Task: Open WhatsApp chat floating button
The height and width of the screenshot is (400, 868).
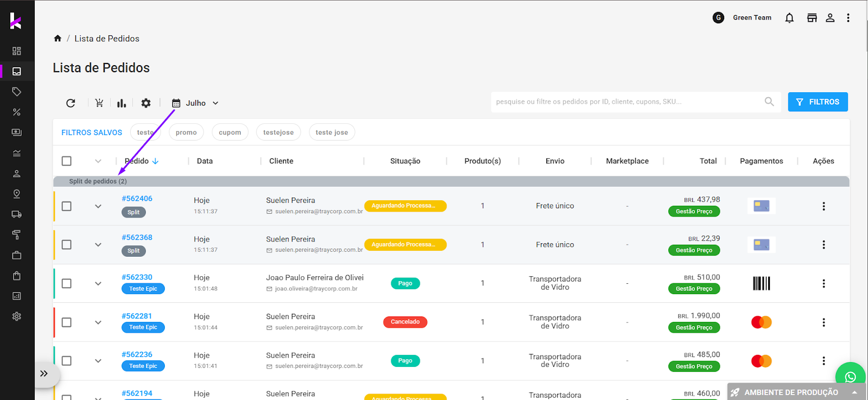Action: (x=850, y=377)
